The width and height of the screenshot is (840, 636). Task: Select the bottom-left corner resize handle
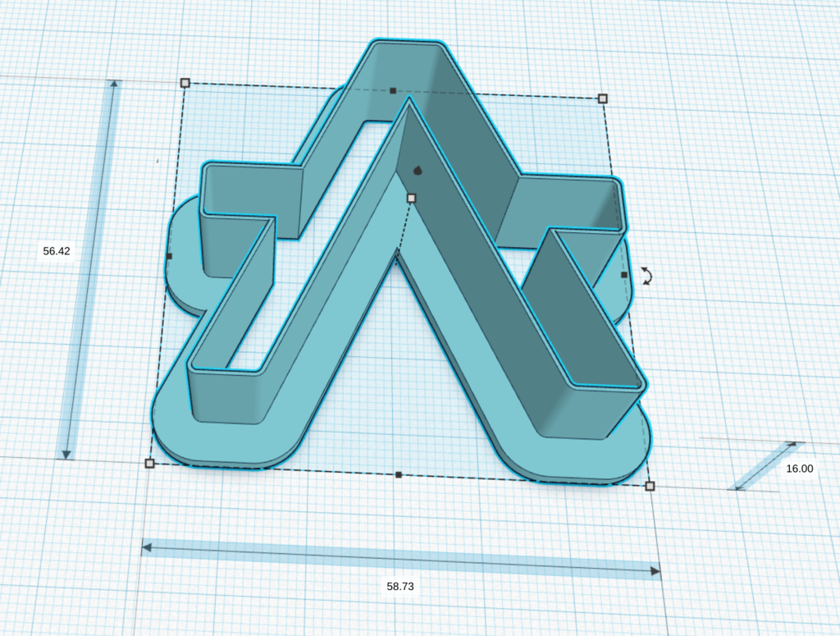tap(150, 463)
